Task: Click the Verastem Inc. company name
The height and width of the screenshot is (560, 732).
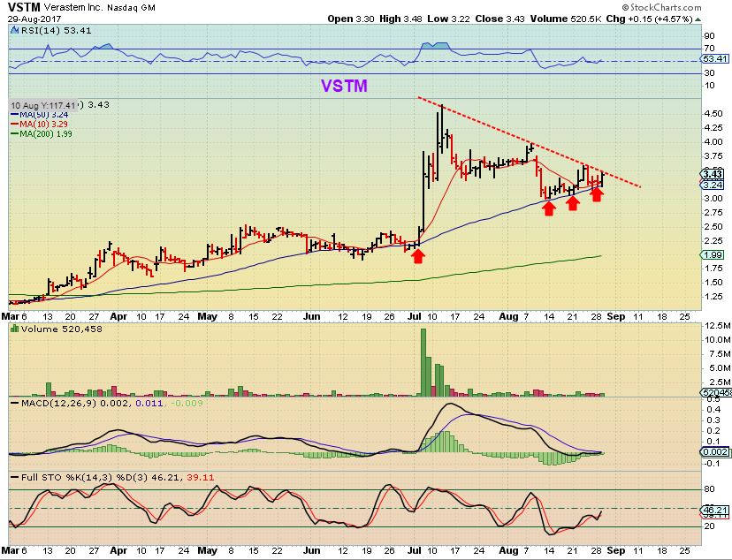Action: tap(73, 7)
